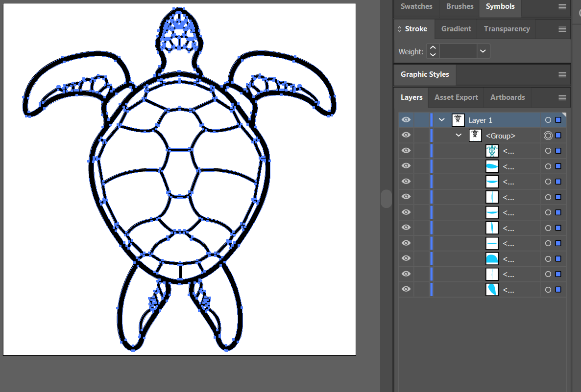
Task: Switch to the Brushes tab
Action: (x=460, y=6)
